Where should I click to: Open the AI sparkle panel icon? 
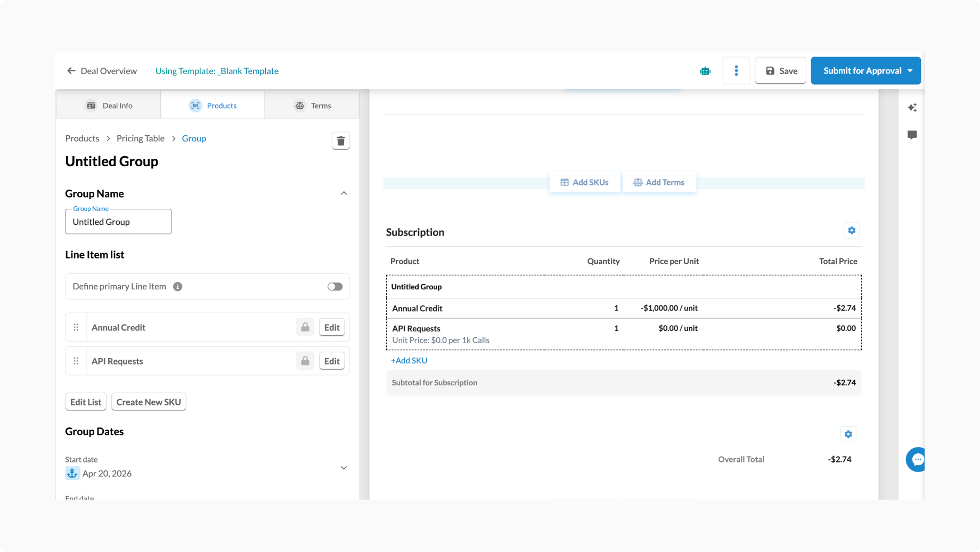tap(912, 108)
